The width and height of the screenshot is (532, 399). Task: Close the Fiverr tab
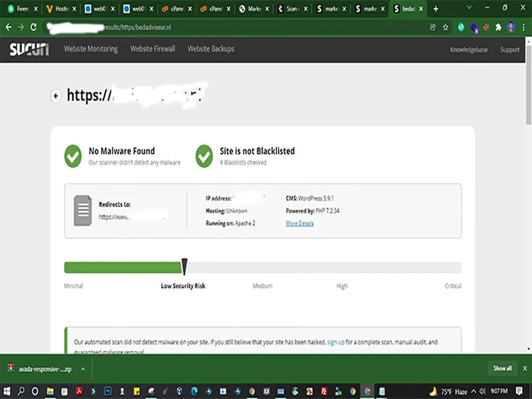coord(36,9)
